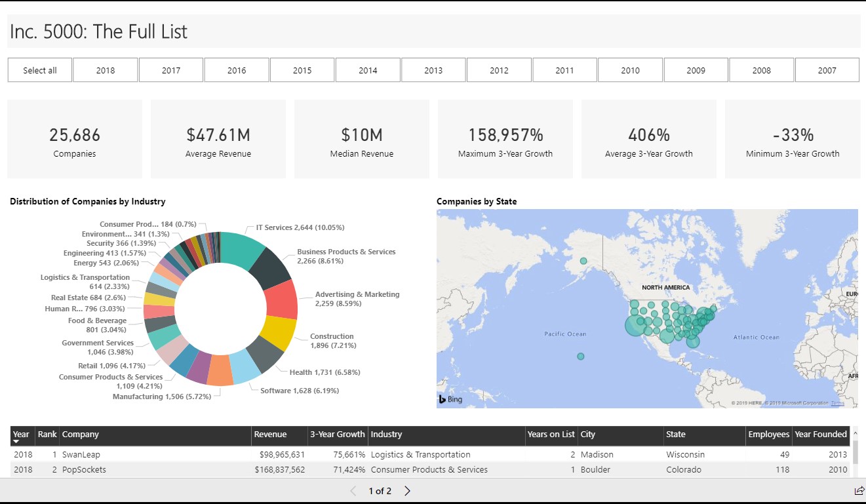Filter by year 2007
The image size is (866, 504).
[x=827, y=70]
